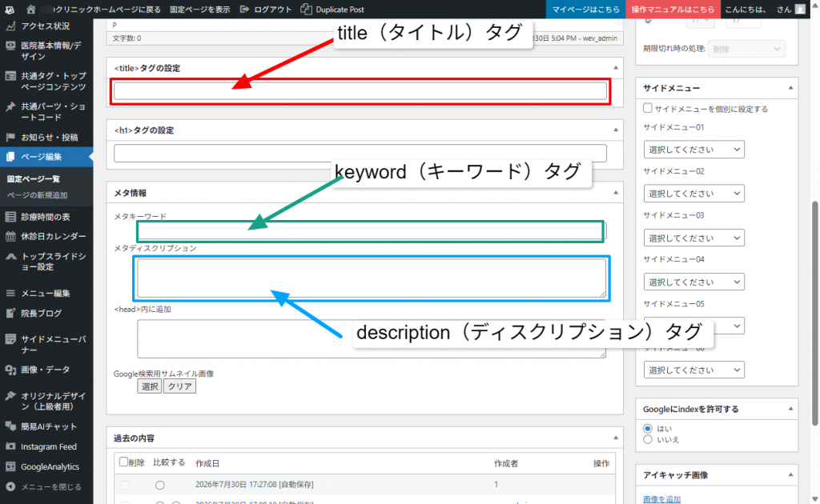Open ページの新規追加 submenu item
Viewport: 820px width, 504px height.
pyautogui.click(x=37, y=195)
